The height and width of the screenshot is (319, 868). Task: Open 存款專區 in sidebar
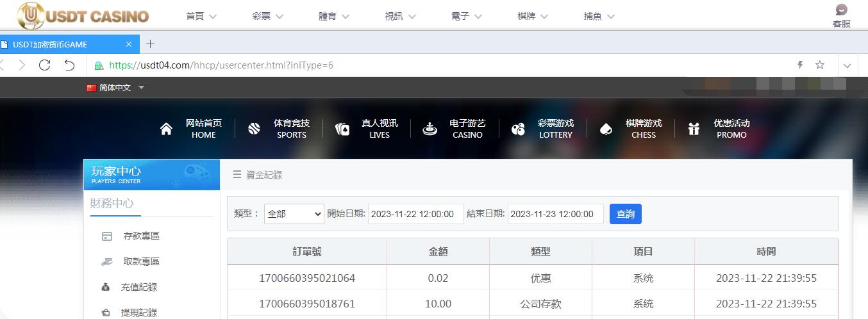click(141, 236)
